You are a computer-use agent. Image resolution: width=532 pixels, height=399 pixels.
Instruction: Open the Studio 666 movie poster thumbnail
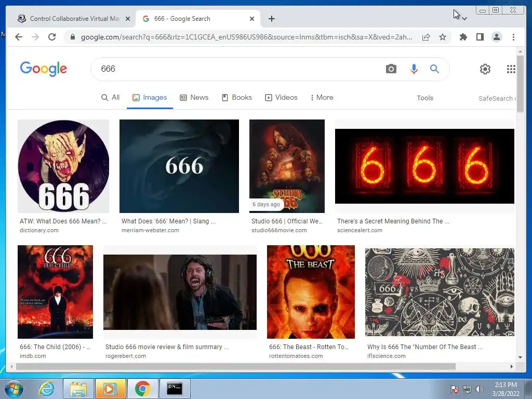[287, 166]
